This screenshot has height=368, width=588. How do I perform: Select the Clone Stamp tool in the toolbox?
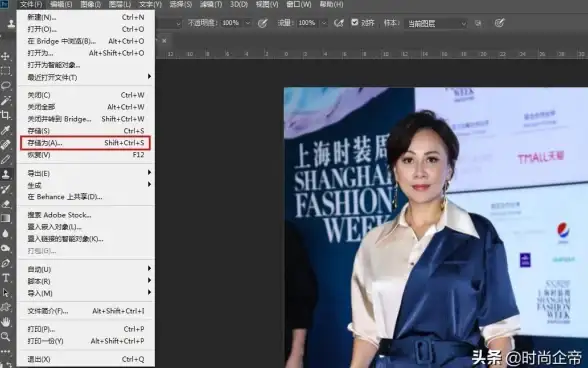click(x=6, y=174)
